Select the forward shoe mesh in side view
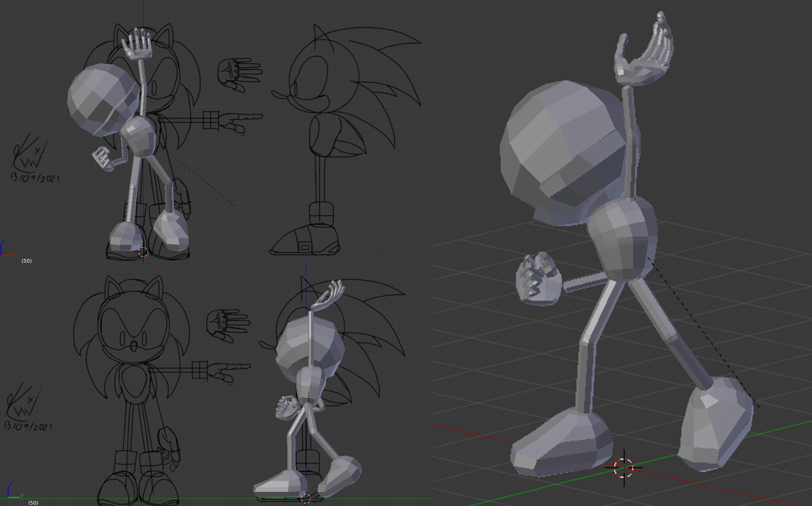Screen dimensions: 812x506 pyautogui.click(x=281, y=484)
